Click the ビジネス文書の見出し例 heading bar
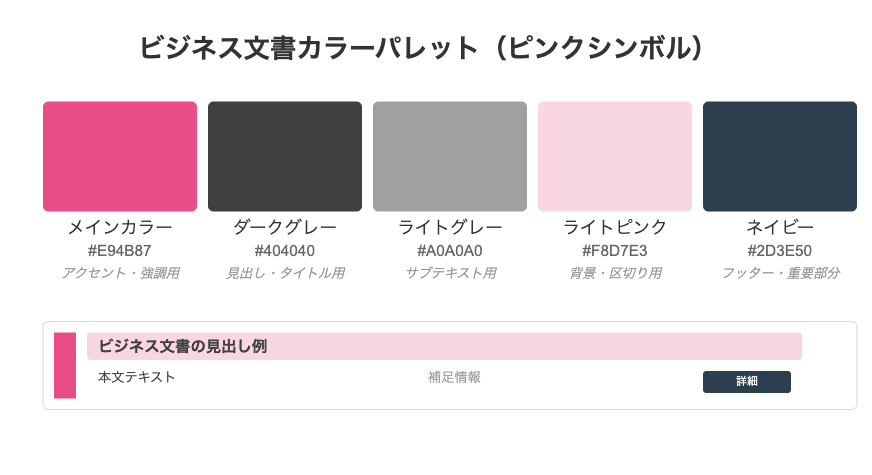The image size is (872, 475). [444, 346]
